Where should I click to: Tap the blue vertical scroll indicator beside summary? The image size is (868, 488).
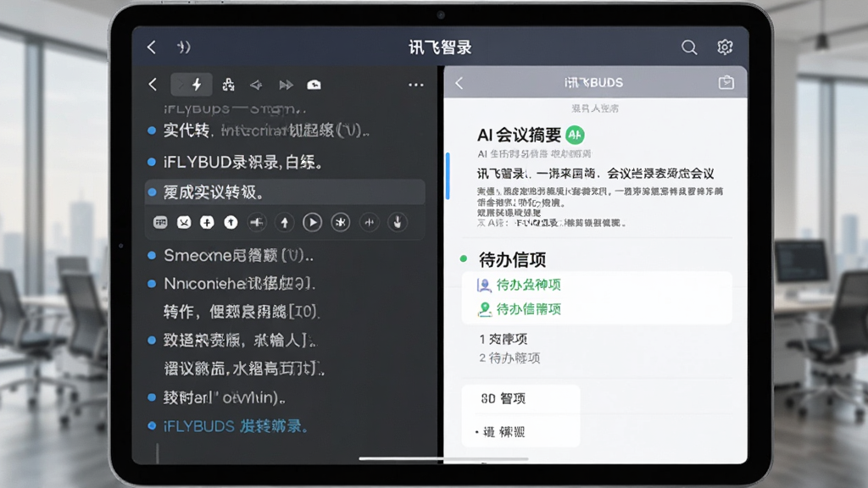pyautogui.click(x=448, y=176)
